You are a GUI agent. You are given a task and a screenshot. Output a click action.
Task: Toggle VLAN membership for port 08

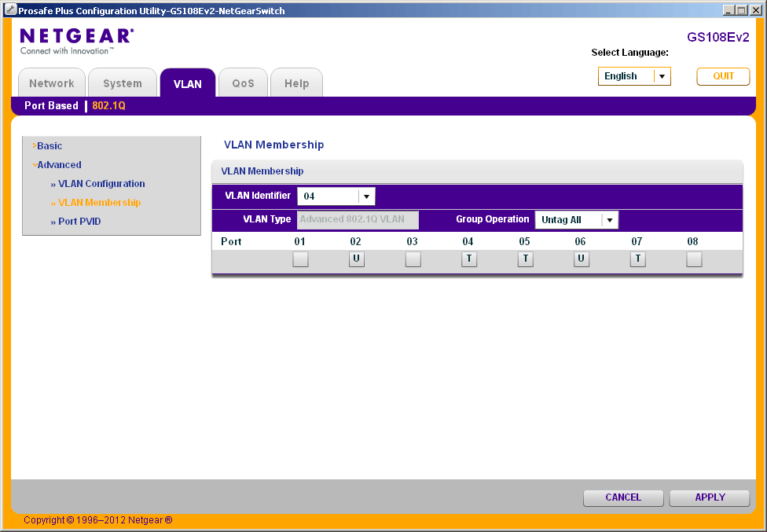694,259
